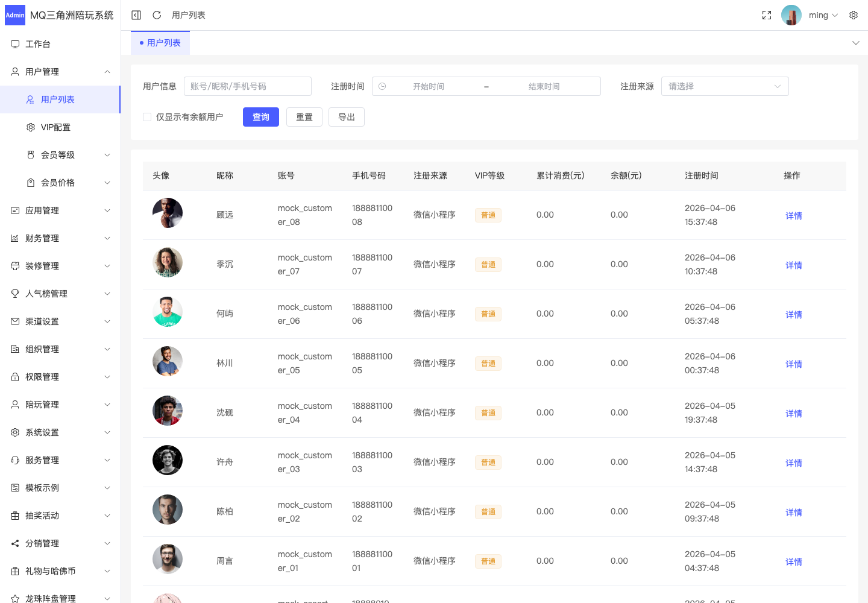Click the refresh page icon in header

(157, 15)
